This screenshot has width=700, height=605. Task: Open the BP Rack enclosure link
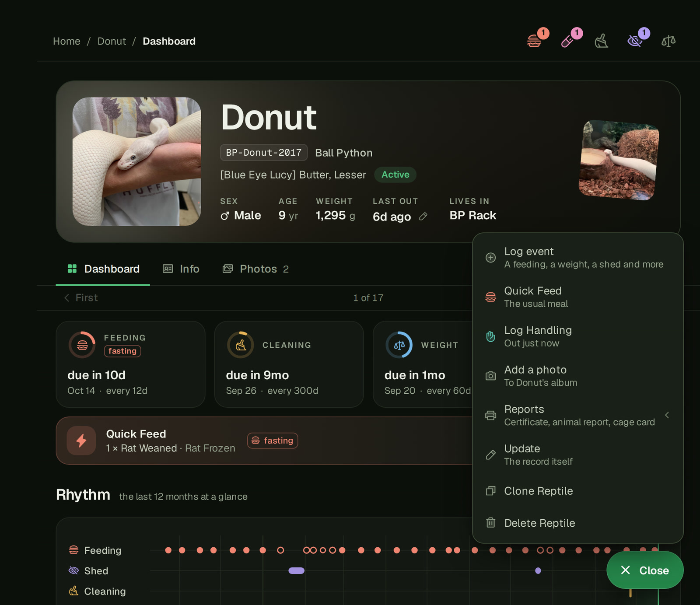pos(472,215)
